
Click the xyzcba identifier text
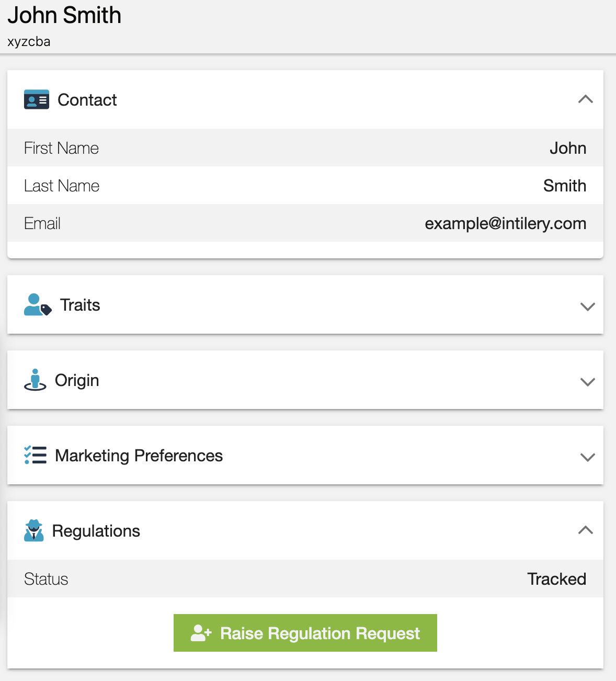tap(29, 42)
